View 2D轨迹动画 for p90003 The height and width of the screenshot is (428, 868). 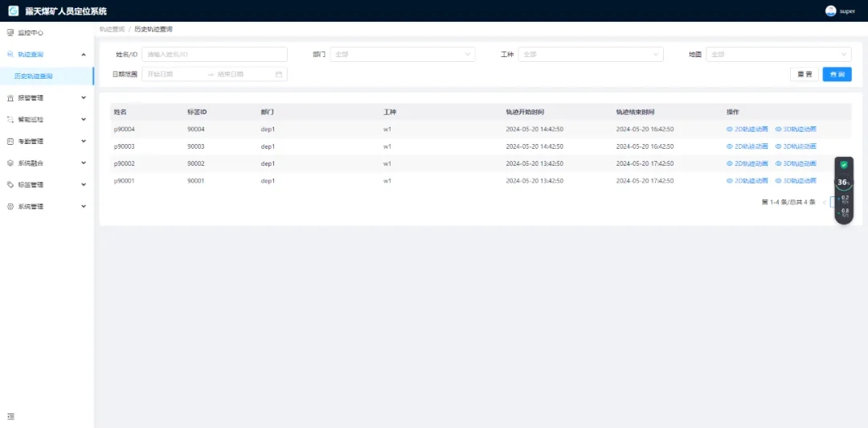[x=747, y=146]
